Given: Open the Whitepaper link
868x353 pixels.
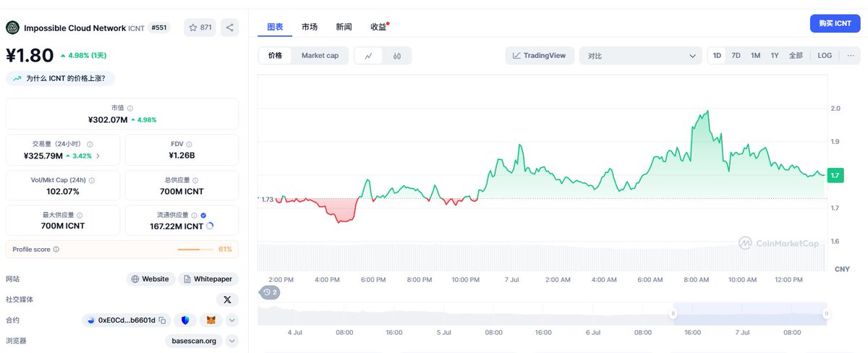Looking at the screenshot, I should click(208, 278).
